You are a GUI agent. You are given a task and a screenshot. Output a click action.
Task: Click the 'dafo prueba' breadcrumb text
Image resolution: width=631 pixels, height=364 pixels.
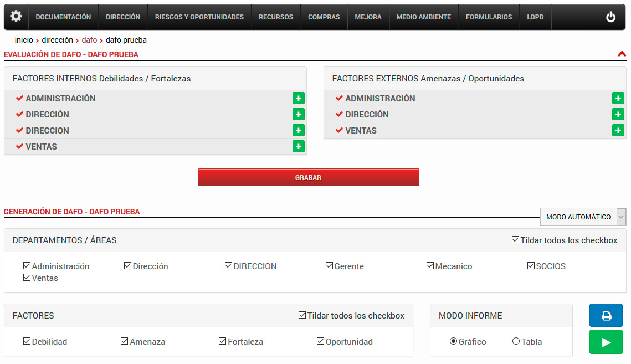click(x=126, y=40)
